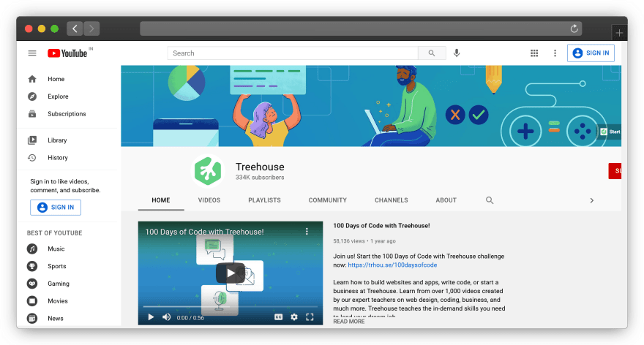Image resolution: width=644 pixels, height=345 pixels.
Task: Expand the description with READ MORE
Action: [348, 322]
